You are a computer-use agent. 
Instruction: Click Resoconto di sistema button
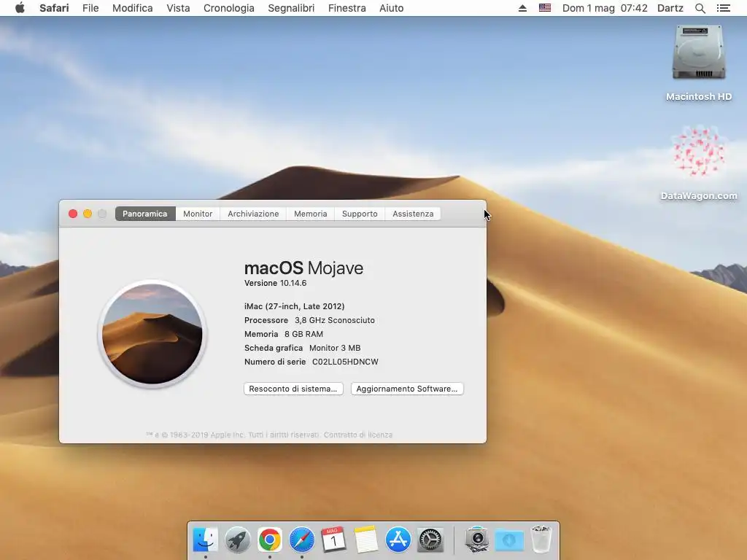click(293, 389)
